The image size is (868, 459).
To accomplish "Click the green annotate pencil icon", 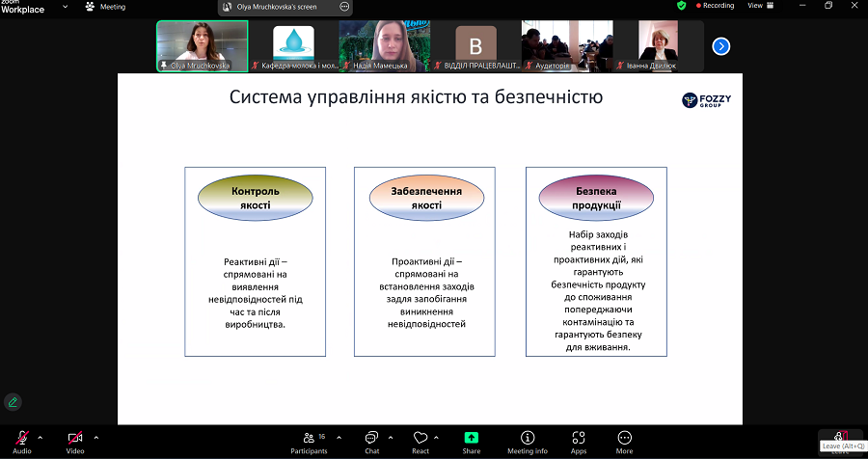I will [13, 402].
